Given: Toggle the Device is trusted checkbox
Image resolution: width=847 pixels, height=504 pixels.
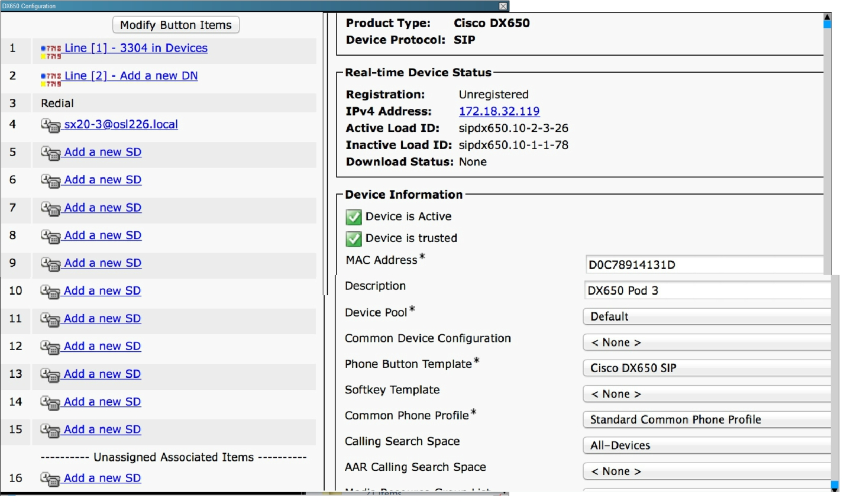Looking at the screenshot, I should pyautogui.click(x=354, y=239).
